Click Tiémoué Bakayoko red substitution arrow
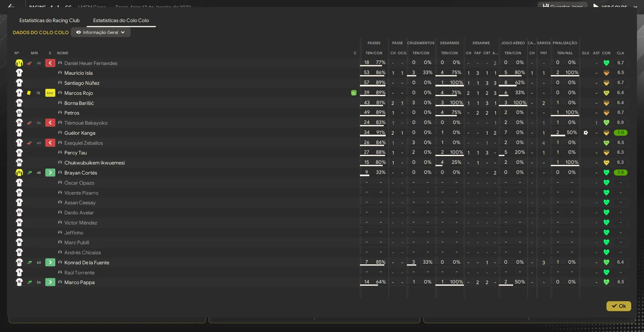This screenshot has width=644, height=332. (50, 123)
